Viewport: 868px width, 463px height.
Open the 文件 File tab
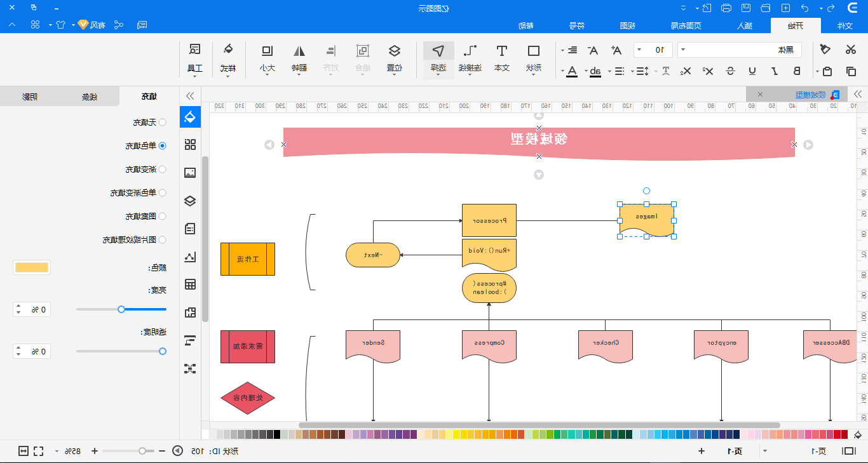pyautogui.click(x=844, y=25)
